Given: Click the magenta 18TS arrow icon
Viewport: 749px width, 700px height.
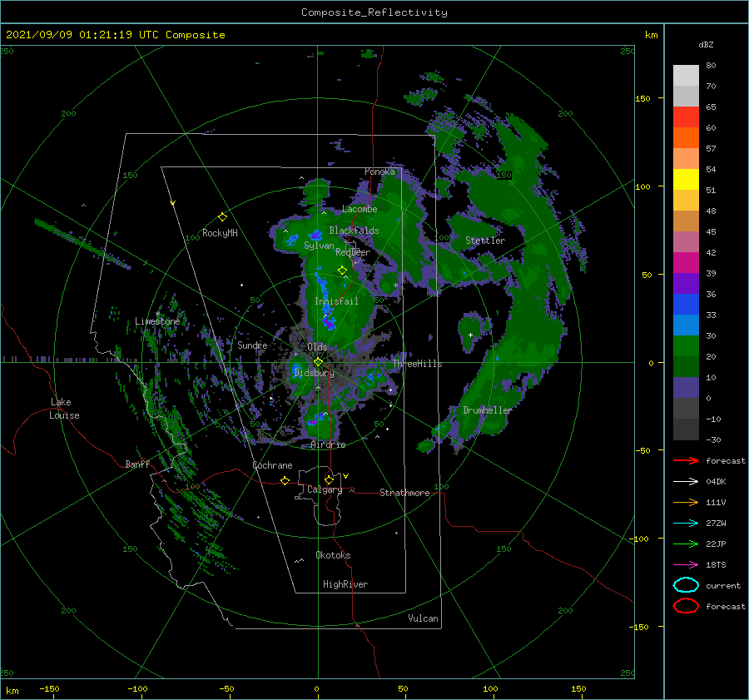Looking at the screenshot, I should pyautogui.click(x=686, y=565).
